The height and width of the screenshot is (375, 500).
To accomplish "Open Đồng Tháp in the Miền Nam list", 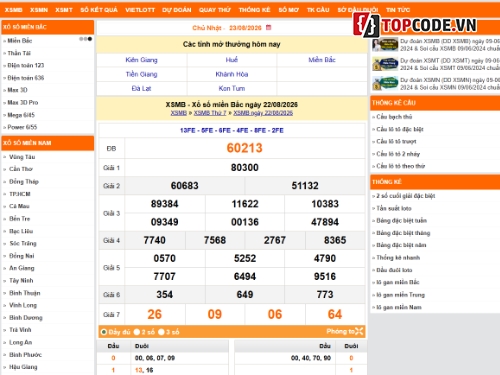I will pyautogui.click(x=24, y=181).
